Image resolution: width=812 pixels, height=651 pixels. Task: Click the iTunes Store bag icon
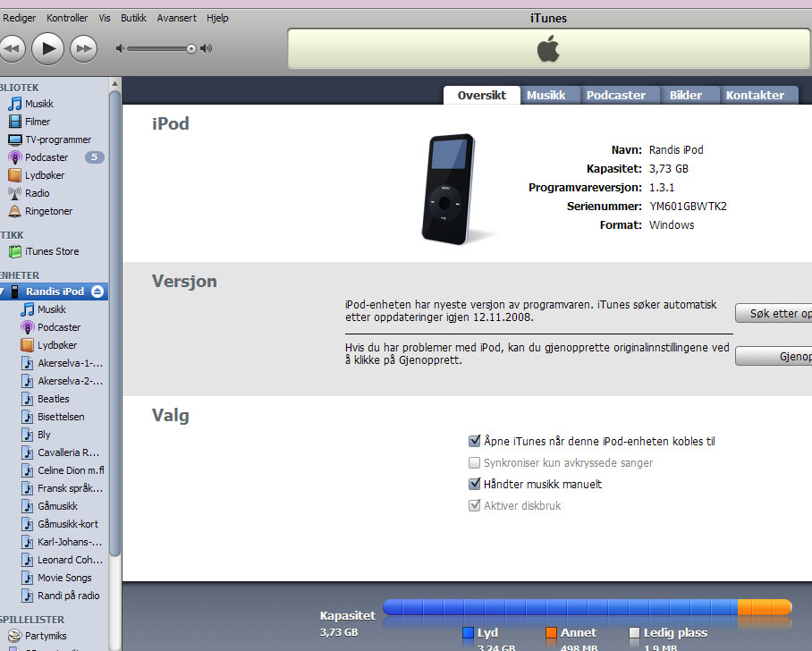(x=15, y=251)
